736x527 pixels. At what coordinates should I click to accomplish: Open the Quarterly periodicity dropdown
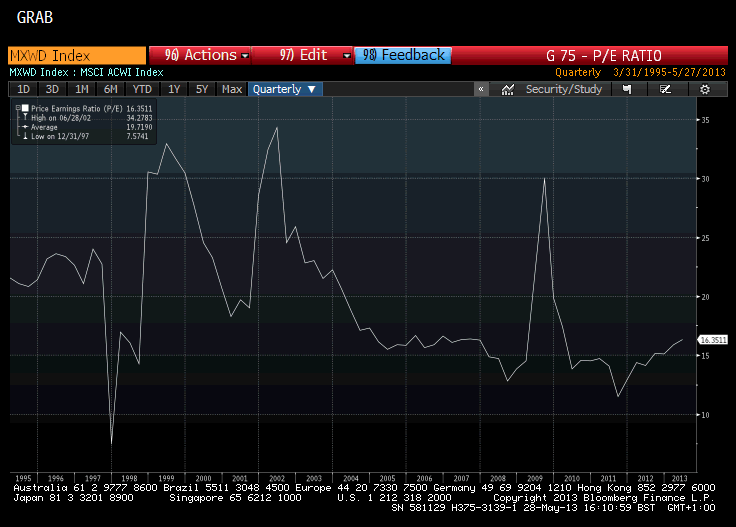point(285,89)
